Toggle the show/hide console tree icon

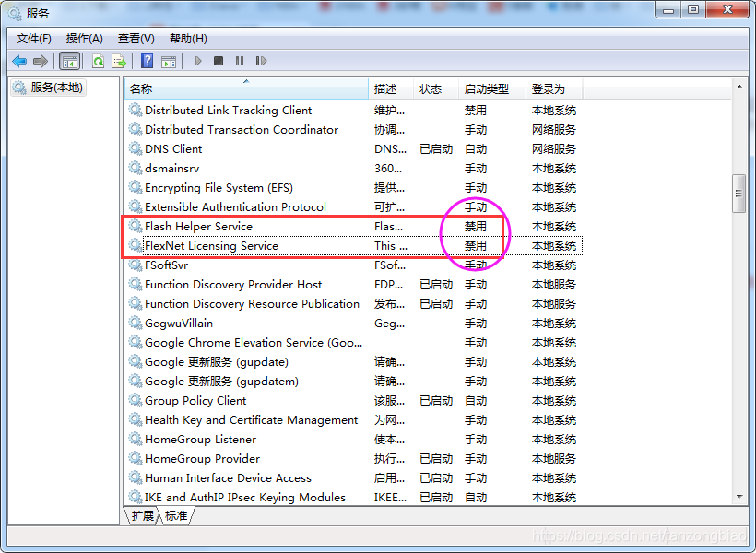click(x=69, y=61)
